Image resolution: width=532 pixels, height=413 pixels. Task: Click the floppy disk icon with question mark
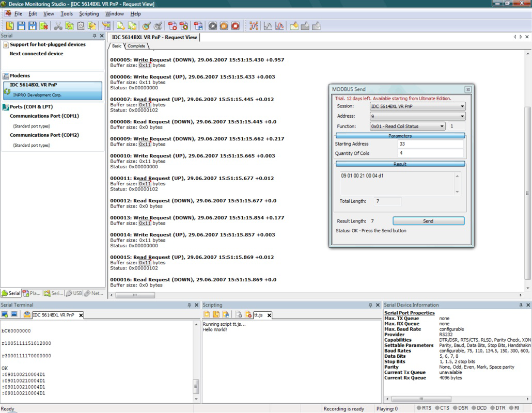coord(32,26)
